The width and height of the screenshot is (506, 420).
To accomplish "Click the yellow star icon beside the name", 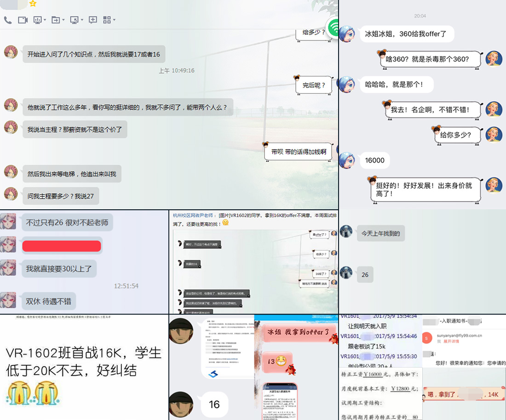I will [x=33, y=3].
